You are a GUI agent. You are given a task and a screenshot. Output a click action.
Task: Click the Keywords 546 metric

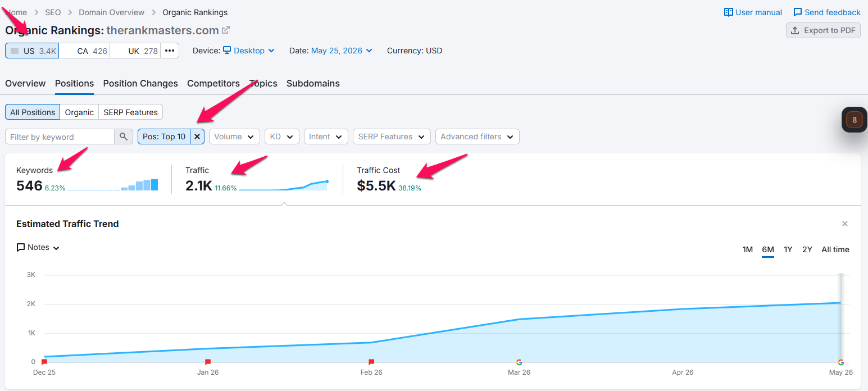tap(29, 185)
